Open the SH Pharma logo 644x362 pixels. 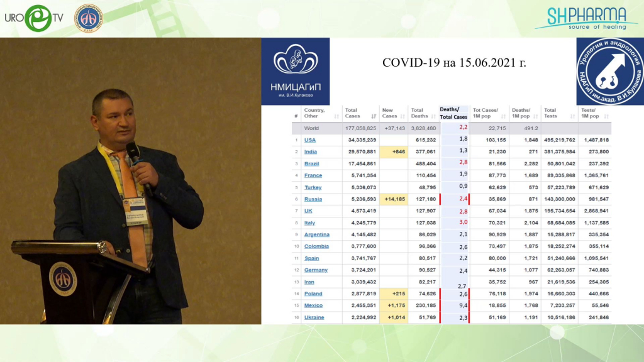click(x=586, y=18)
